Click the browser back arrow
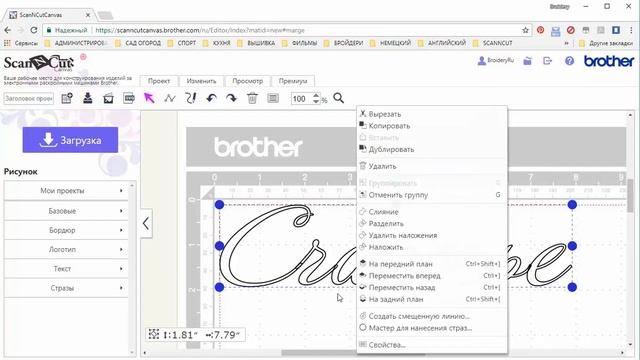The image size is (640, 360). click(7, 30)
